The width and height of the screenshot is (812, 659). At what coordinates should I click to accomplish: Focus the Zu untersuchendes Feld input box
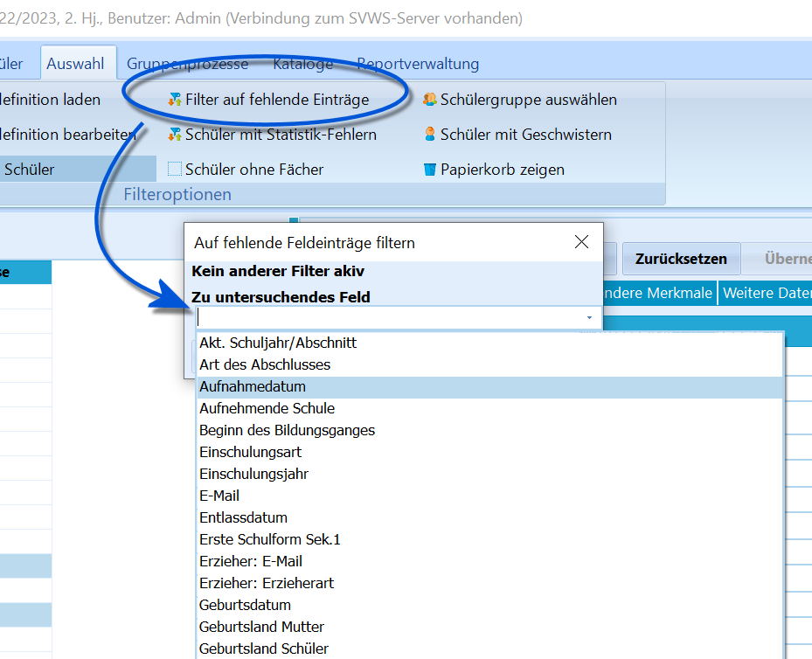pyautogui.click(x=391, y=317)
